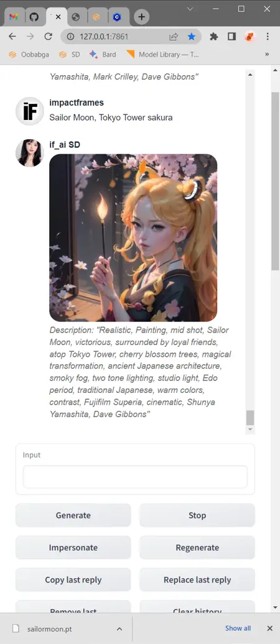This screenshot has height=644, width=280.
Task: Focus the Input text field
Action: (x=135, y=477)
